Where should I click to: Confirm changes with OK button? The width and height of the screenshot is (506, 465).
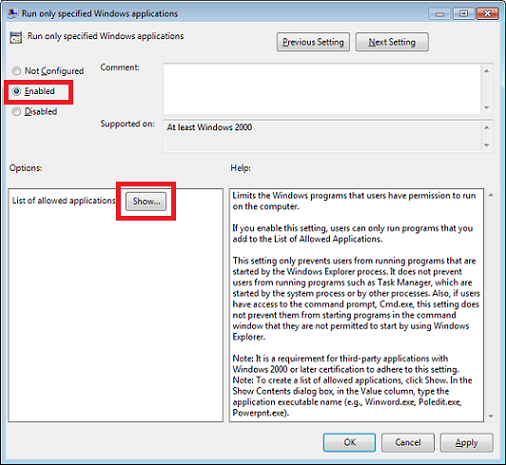(349, 443)
